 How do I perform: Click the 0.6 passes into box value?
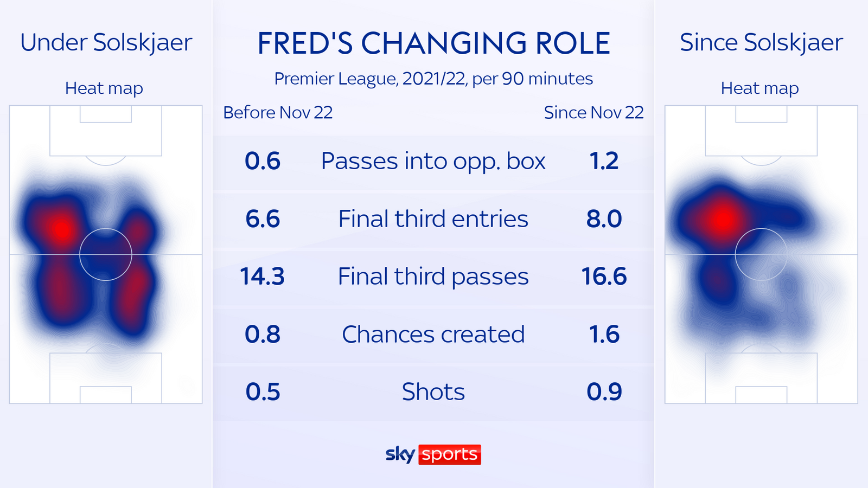(x=263, y=161)
